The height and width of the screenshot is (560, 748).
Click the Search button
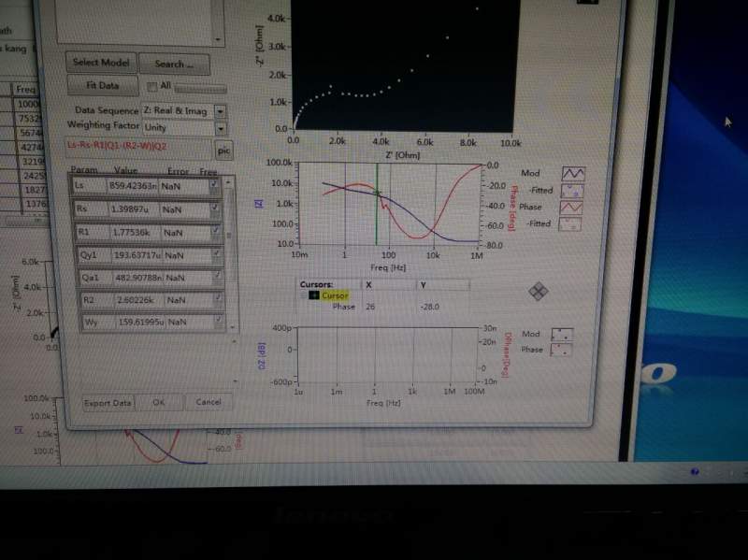tap(175, 64)
